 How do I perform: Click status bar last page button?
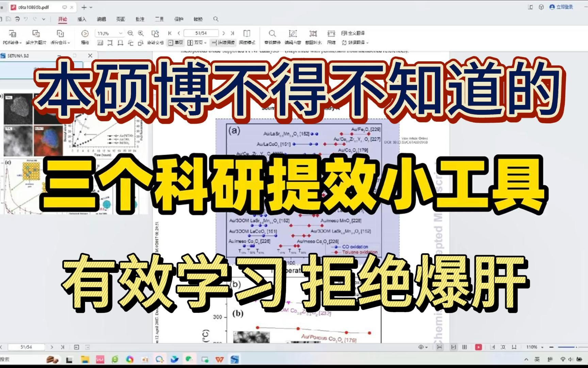(63, 347)
